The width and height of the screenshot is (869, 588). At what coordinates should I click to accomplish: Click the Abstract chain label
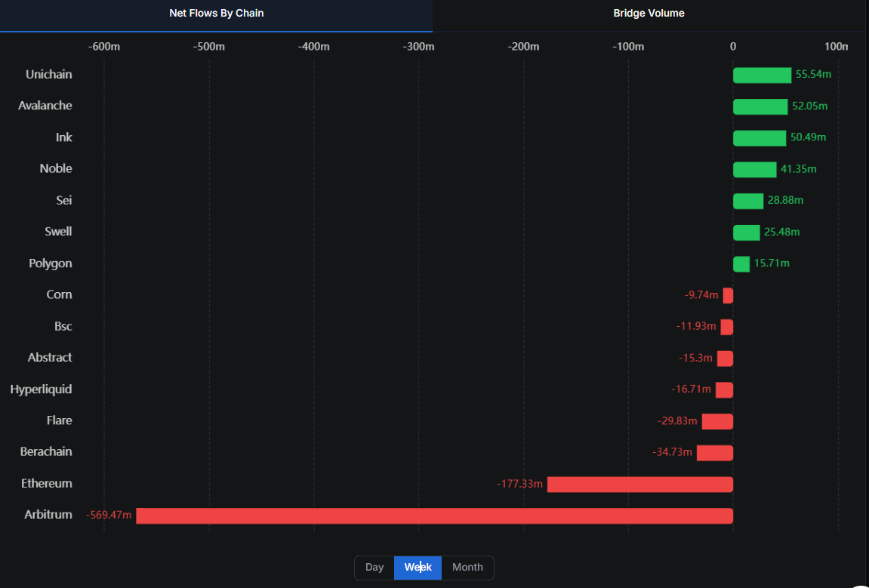click(x=50, y=358)
